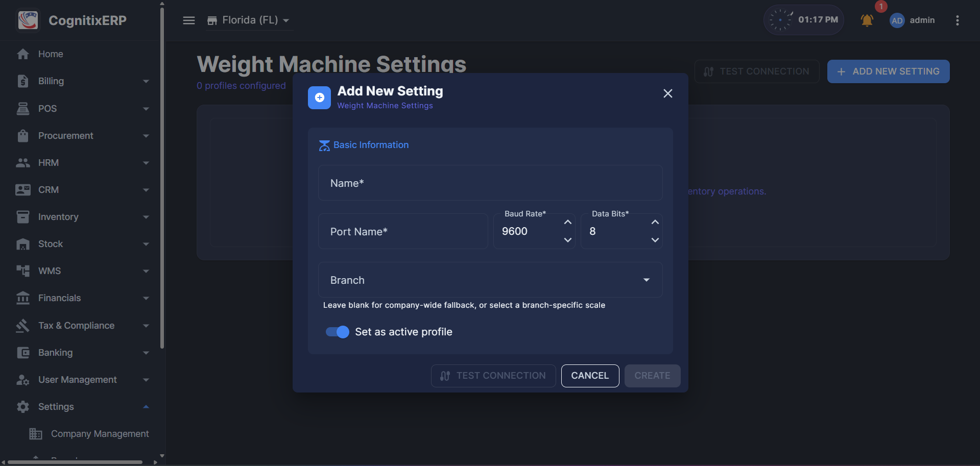Click the Financials bank icon
Viewport: 980px width, 466px height.
point(23,298)
